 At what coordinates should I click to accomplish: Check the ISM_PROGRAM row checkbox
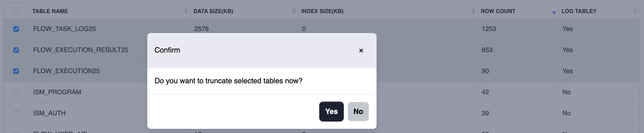(16, 92)
